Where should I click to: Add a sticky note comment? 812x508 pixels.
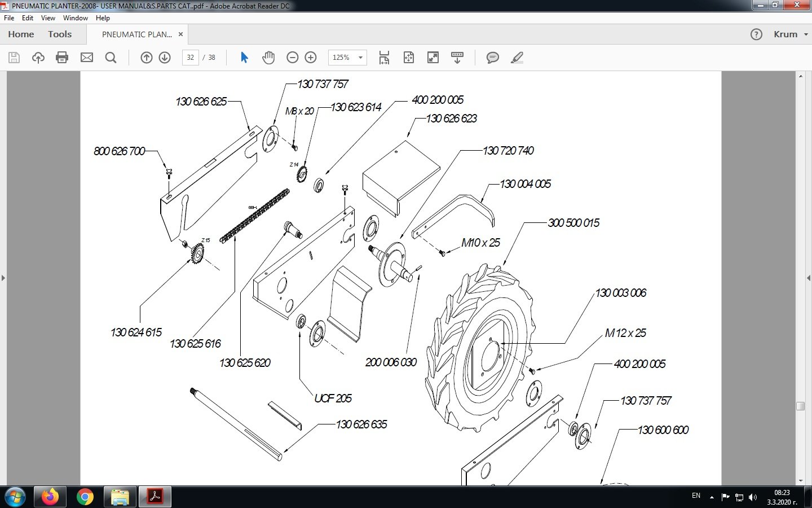point(493,58)
